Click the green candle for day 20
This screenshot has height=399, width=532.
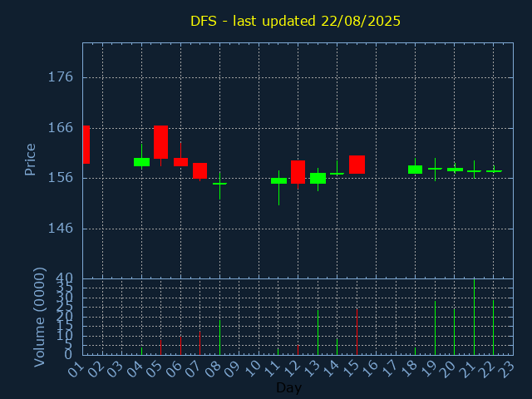click(x=455, y=170)
